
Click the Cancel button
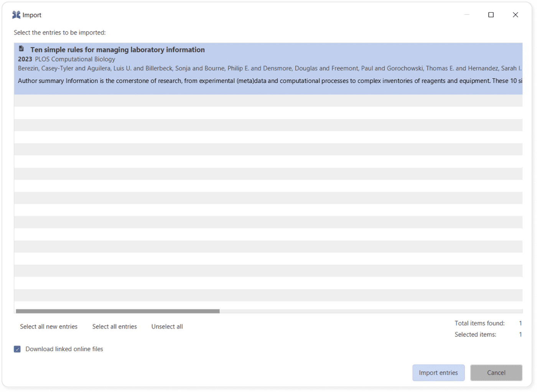click(496, 372)
